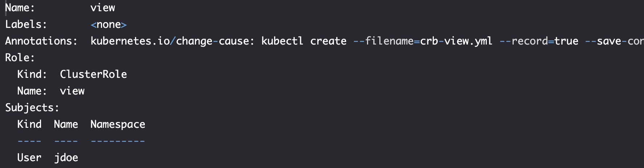The image size is (644, 168).
Task: Click the 'jdoe' subject name
Action: (66, 157)
